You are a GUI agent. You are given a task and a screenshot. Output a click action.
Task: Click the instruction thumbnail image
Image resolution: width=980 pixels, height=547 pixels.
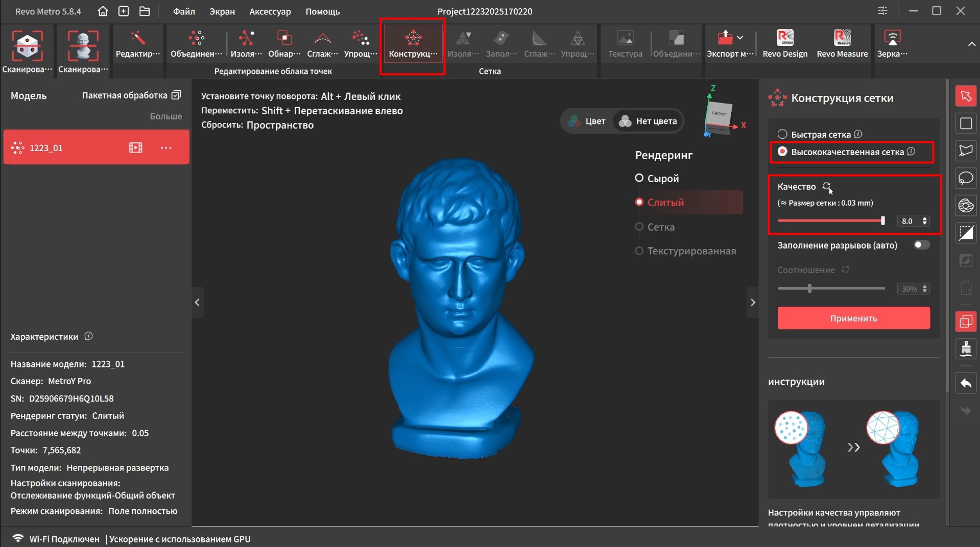point(853,449)
